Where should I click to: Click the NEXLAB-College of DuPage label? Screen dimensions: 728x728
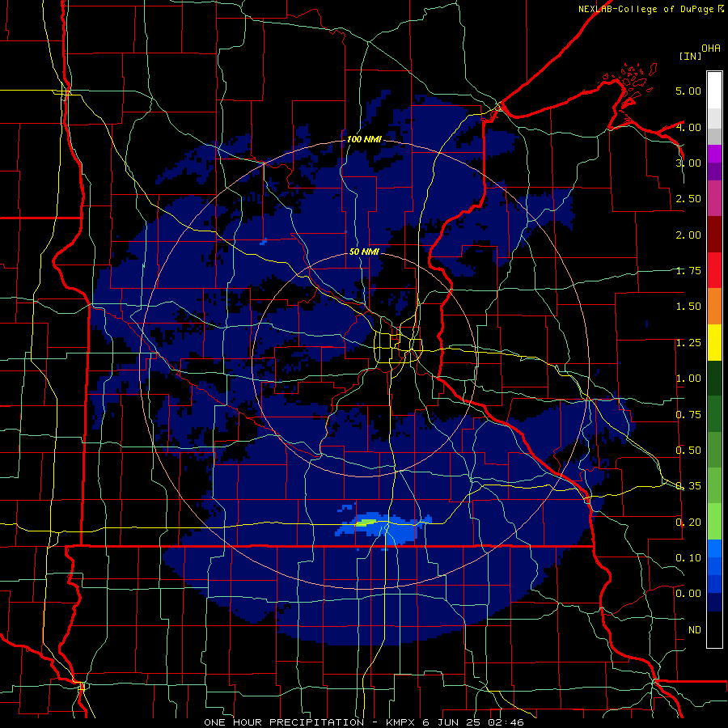pos(645,9)
